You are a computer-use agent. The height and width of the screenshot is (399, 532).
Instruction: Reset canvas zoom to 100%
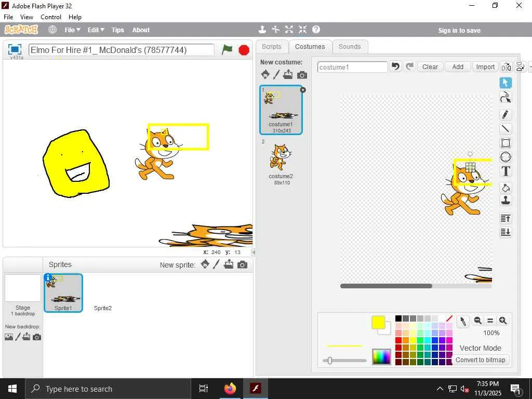490,321
